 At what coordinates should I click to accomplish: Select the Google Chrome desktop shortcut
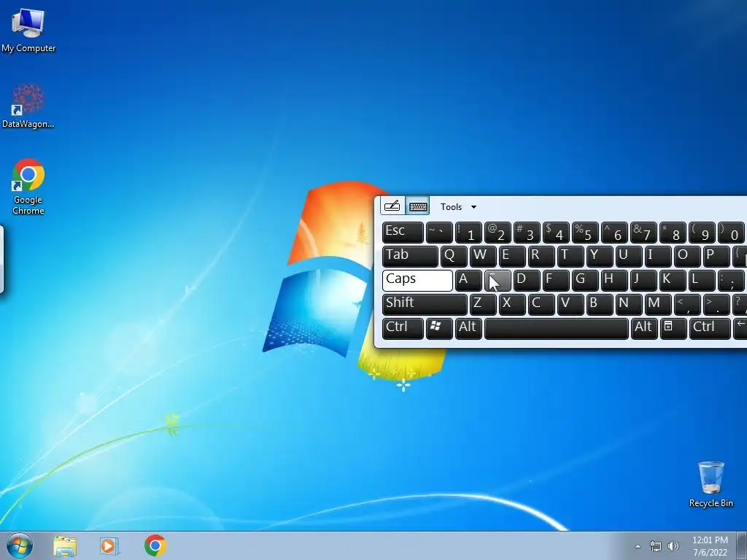point(28,187)
